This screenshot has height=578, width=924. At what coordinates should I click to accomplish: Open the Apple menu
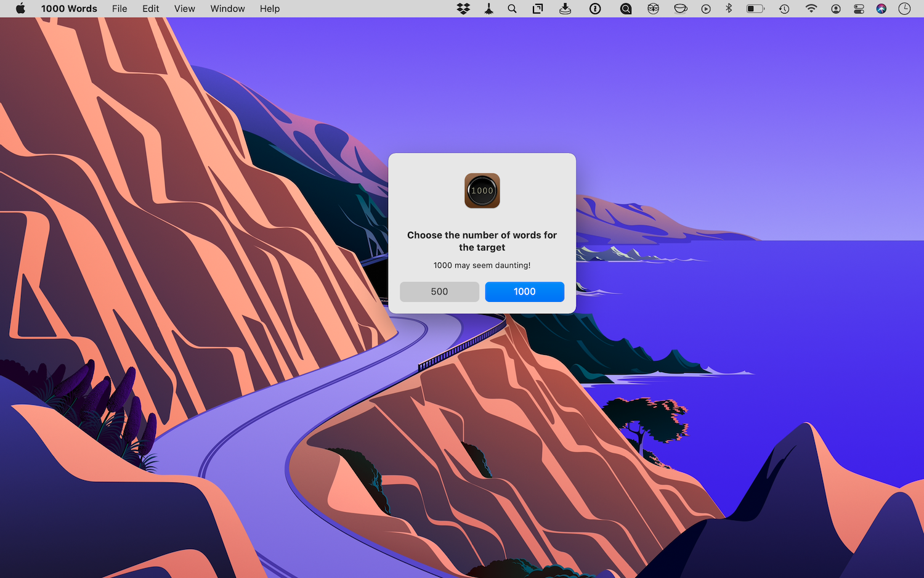pyautogui.click(x=20, y=9)
